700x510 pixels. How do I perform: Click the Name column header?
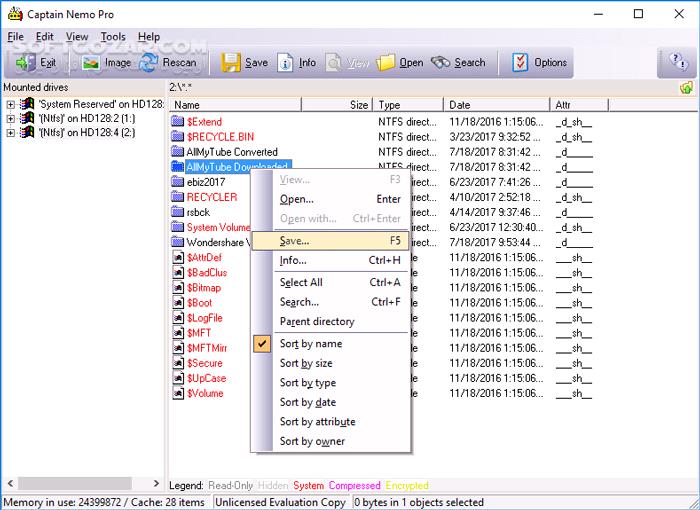[260, 104]
